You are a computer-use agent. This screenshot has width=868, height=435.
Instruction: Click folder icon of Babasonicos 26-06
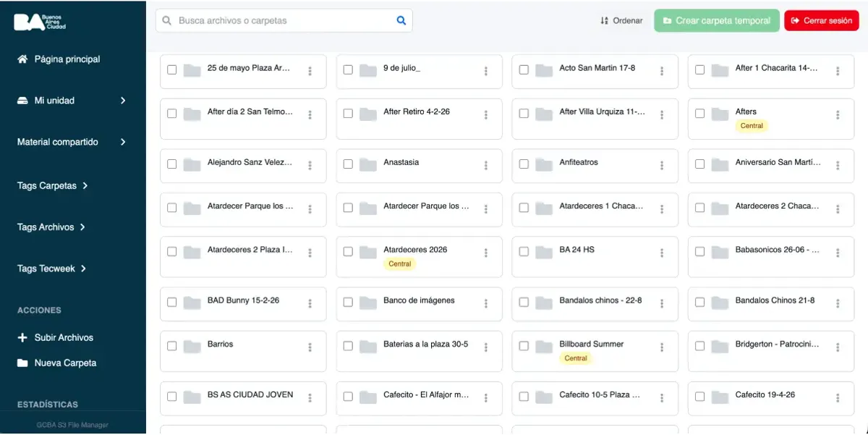[720, 252]
